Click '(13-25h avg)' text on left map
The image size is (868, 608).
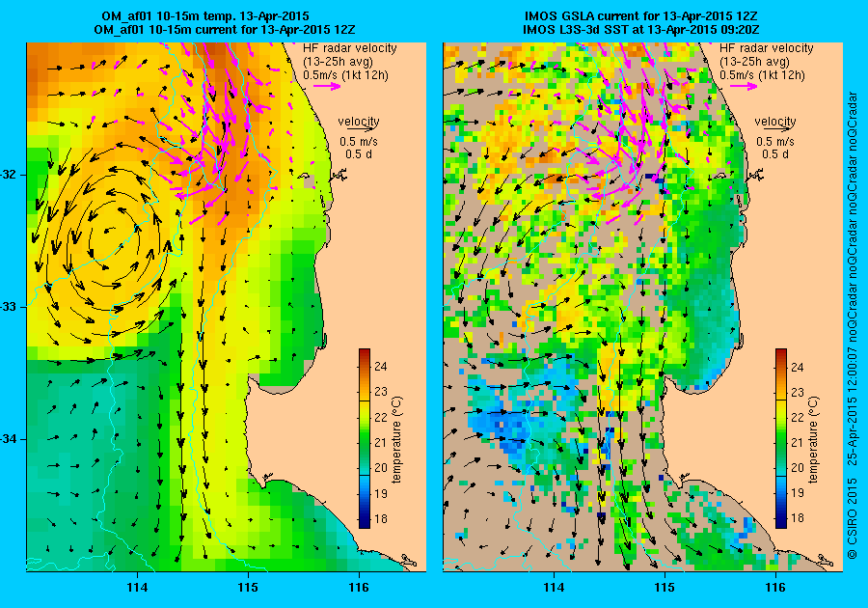click(x=338, y=62)
